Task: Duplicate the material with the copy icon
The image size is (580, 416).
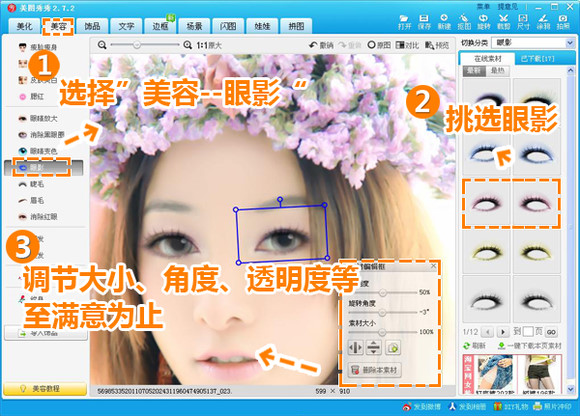Action: coord(393,348)
